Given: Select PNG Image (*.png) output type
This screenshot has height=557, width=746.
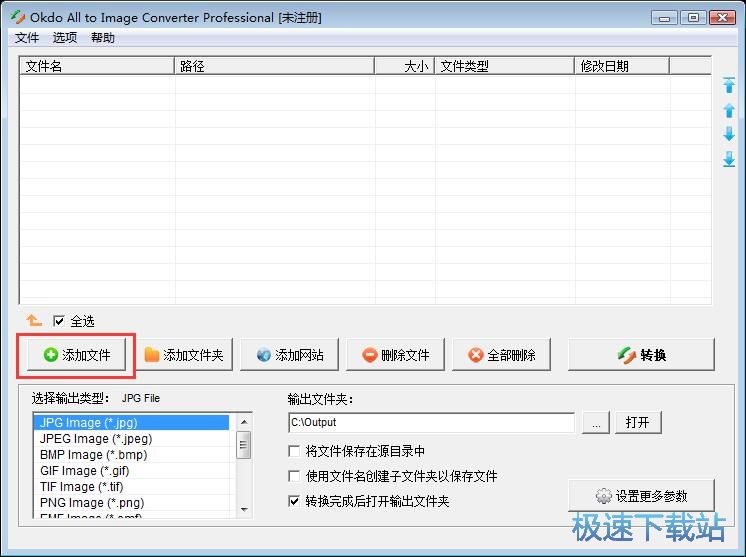Looking at the screenshot, I should [x=131, y=503].
